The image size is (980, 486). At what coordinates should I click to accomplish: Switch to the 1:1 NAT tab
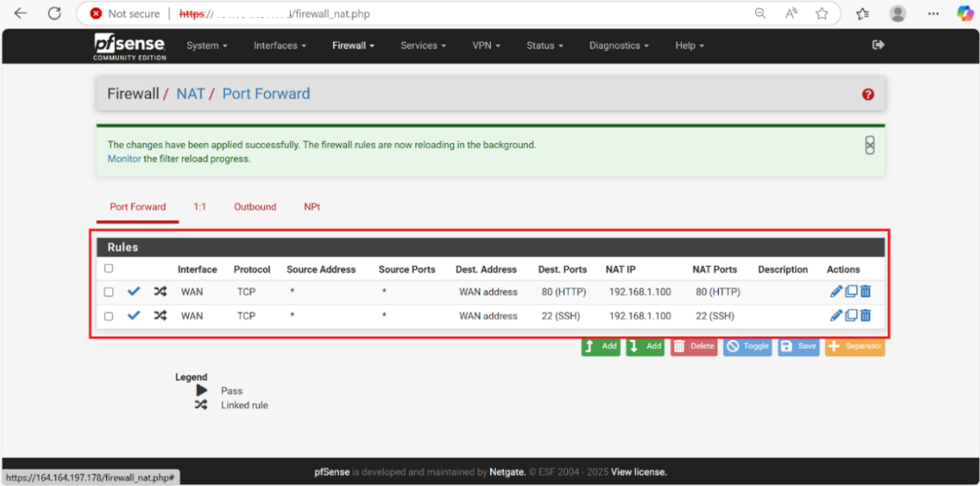click(x=200, y=207)
